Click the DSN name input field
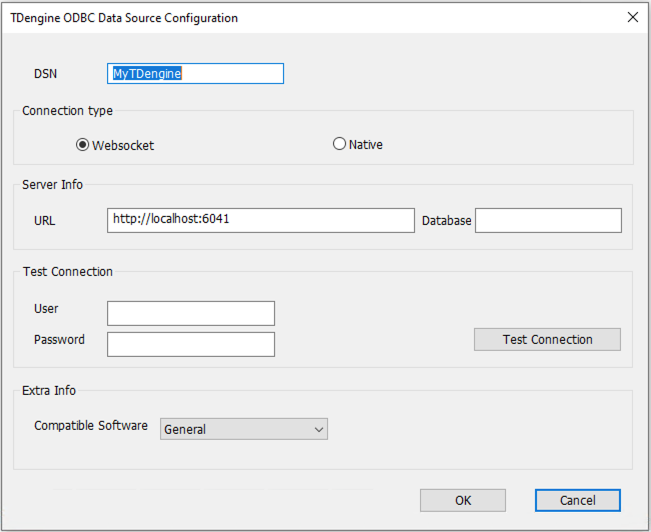The height and width of the screenshot is (532, 651). pyautogui.click(x=195, y=73)
